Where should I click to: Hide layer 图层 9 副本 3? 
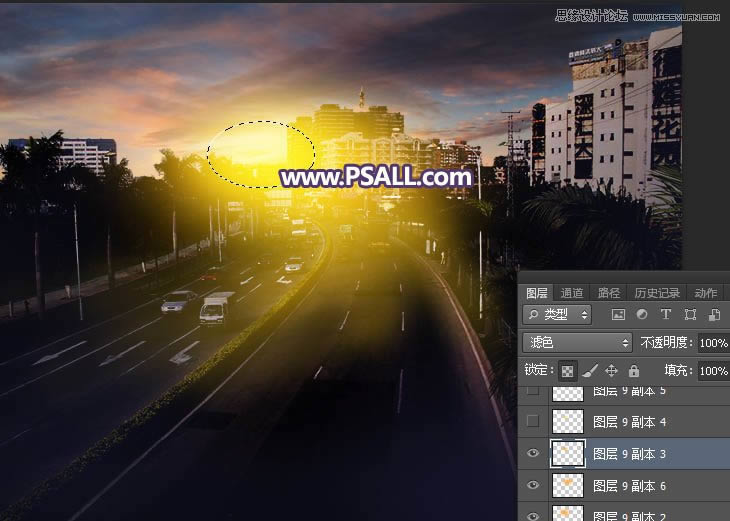(x=532, y=453)
